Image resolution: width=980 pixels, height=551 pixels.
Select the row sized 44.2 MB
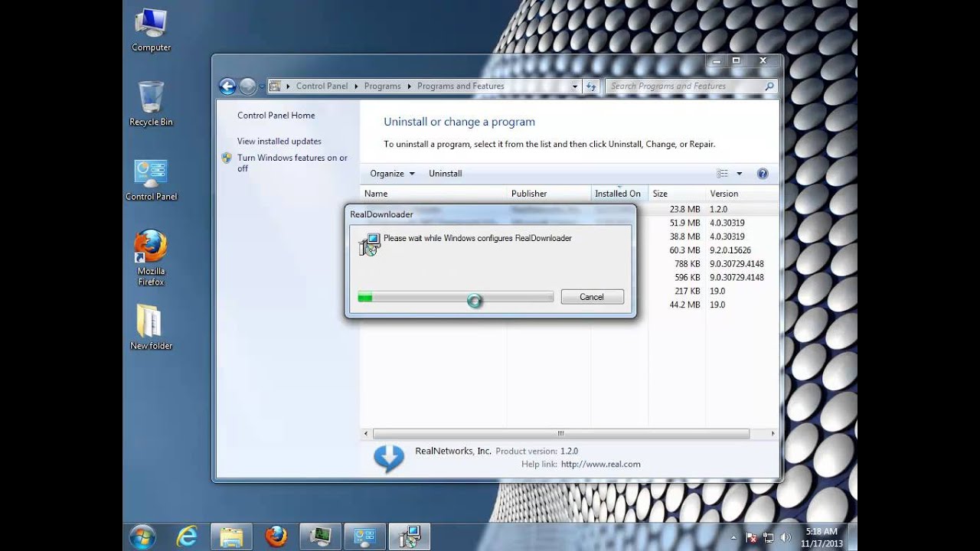[570, 305]
